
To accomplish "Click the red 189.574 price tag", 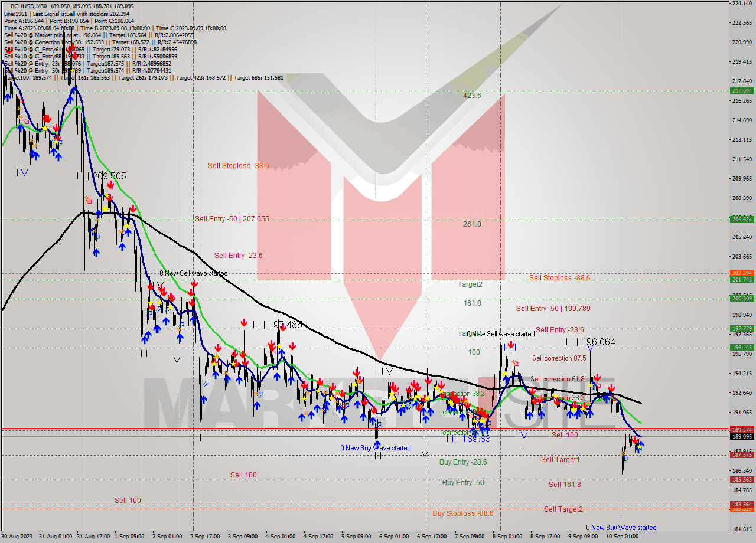I will tap(742, 430).
